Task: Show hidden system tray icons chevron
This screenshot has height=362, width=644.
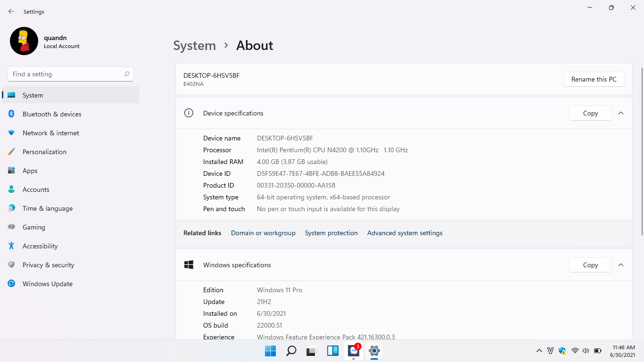Action: click(539, 351)
